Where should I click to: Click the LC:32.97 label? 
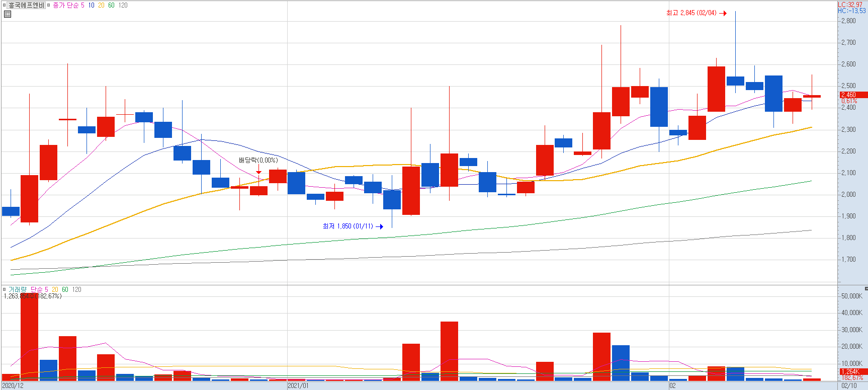pos(850,5)
